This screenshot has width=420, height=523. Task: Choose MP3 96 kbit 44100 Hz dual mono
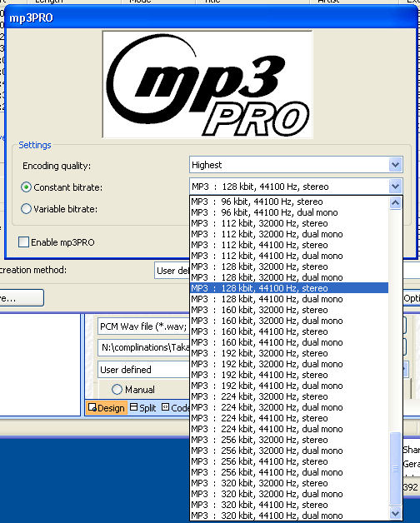[289, 212]
